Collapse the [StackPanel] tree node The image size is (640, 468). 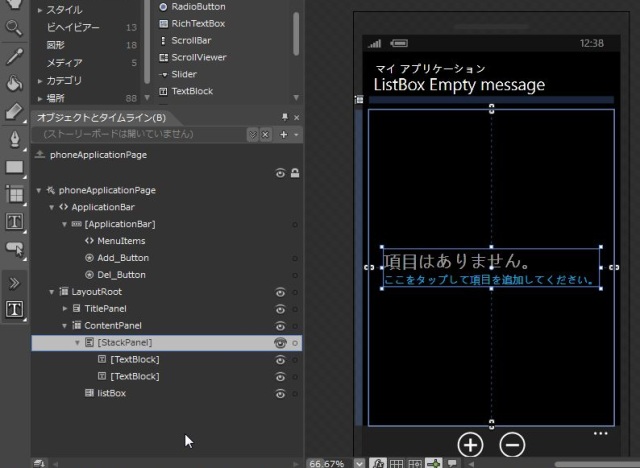point(77,343)
